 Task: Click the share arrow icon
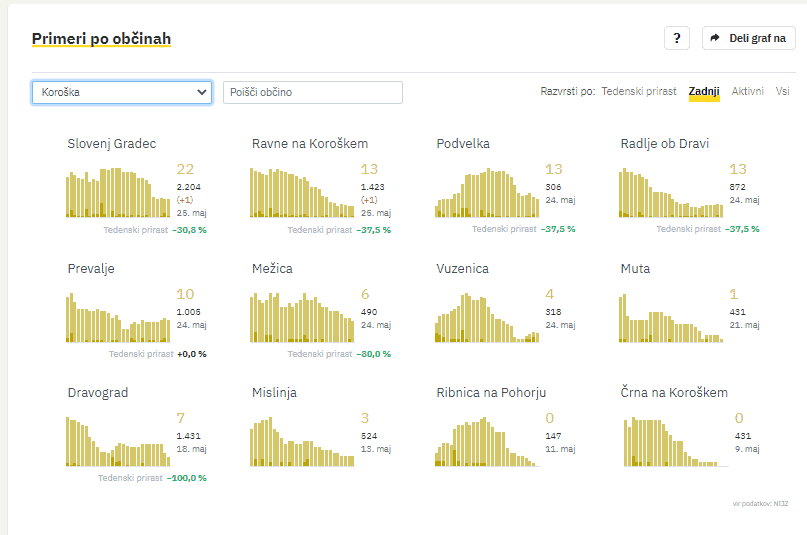[715, 38]
